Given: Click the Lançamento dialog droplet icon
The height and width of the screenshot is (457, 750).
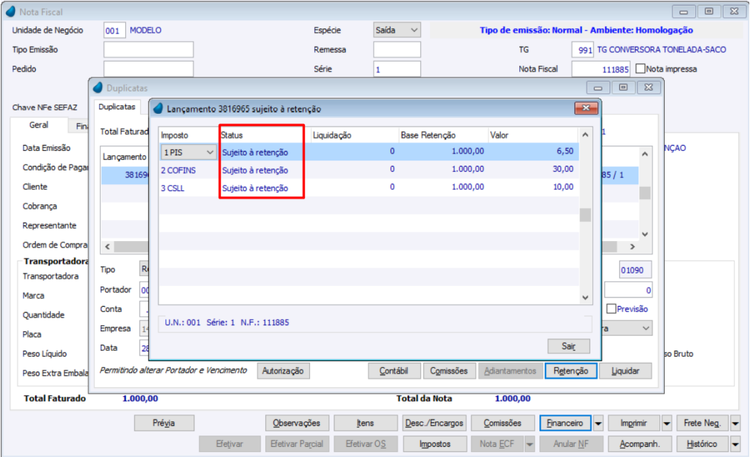Looking at the screenshot, I should (158, 109).
